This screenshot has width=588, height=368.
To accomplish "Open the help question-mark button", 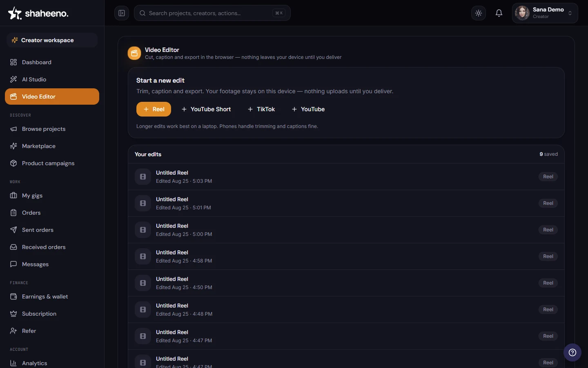I will pos(572,352).
